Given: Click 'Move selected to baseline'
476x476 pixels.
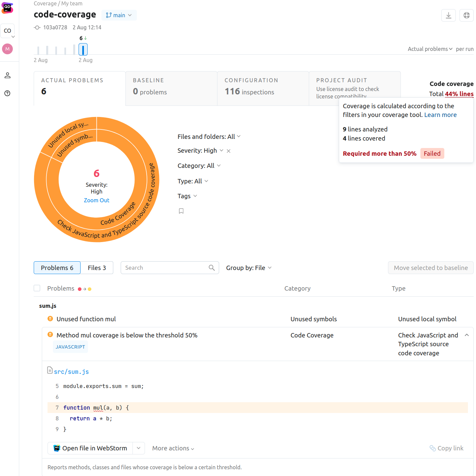Looking at the screenshot, I should click(430, 268).
